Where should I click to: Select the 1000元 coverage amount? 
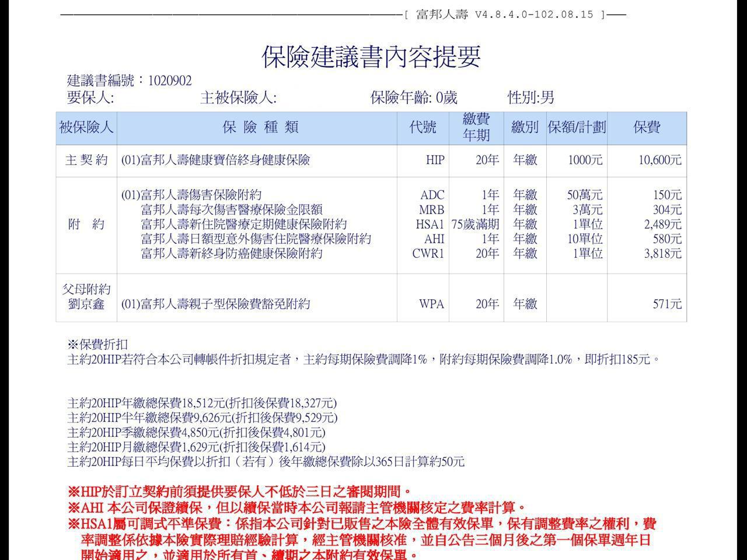[585, 160]
